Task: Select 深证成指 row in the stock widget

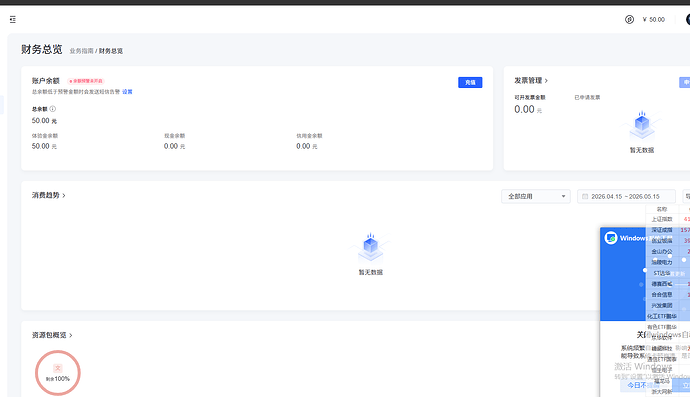Action: 668,230
